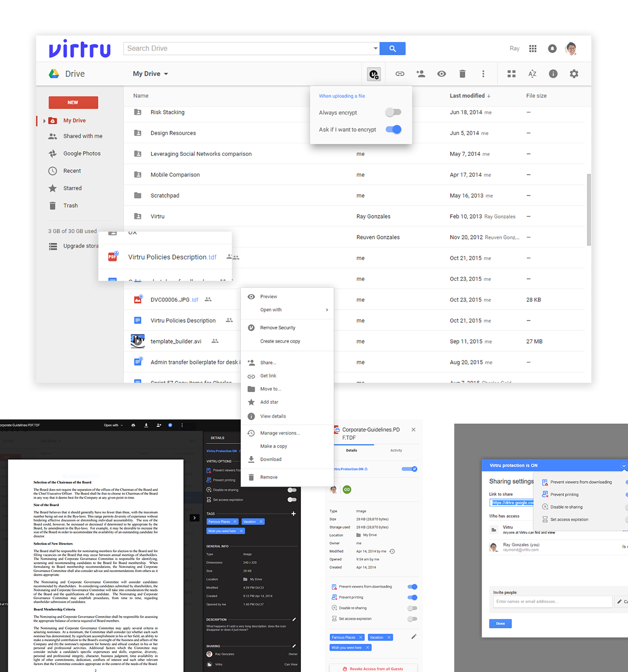
Task: Open the notifications bell
Action: 552,49
